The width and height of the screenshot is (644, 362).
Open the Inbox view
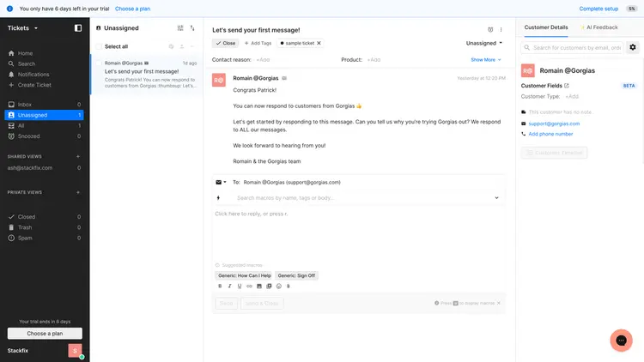[44, 105]
